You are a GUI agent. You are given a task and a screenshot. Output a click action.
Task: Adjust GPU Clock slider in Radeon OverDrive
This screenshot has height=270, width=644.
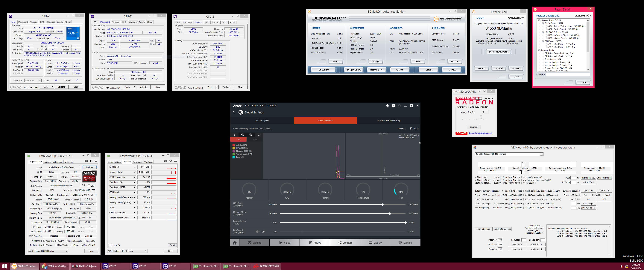tap(382, 205)
